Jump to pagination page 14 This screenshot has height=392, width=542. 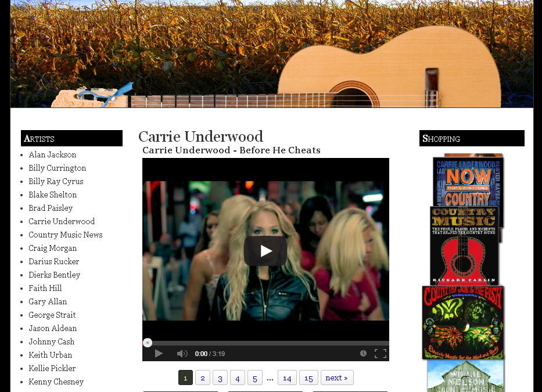point(287,377)
